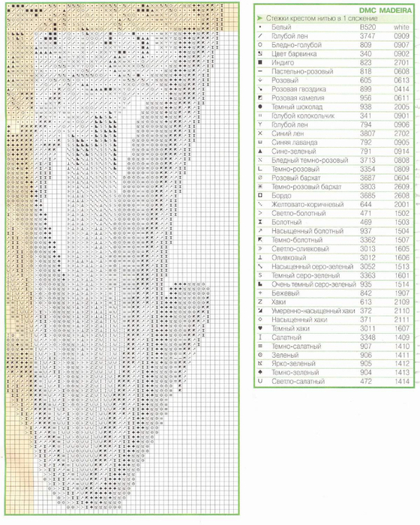This screenshot has height=525, width=420.
Task: Click 'Розовая гвоздика' color name
Action: [x=298, y=89]
